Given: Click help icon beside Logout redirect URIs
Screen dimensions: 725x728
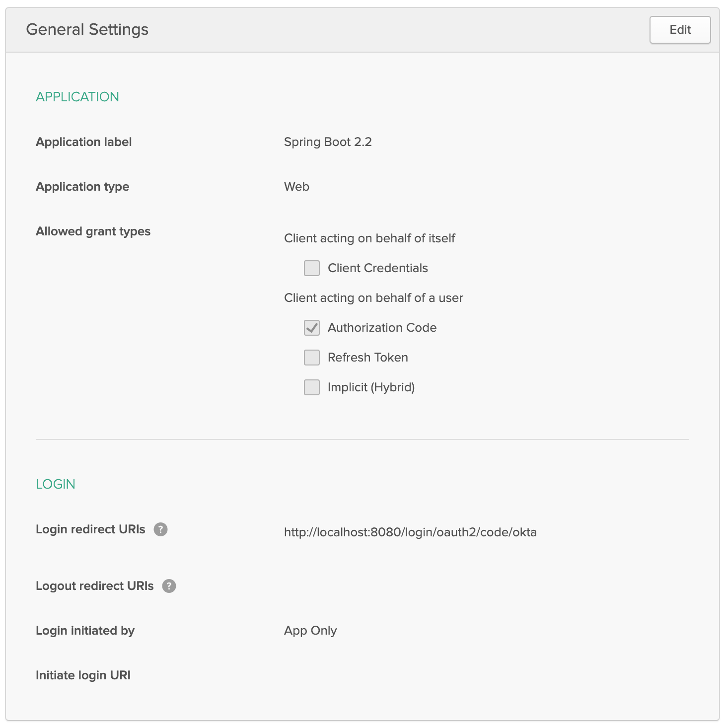Looking at the screenshot, I should click(169, 586).
